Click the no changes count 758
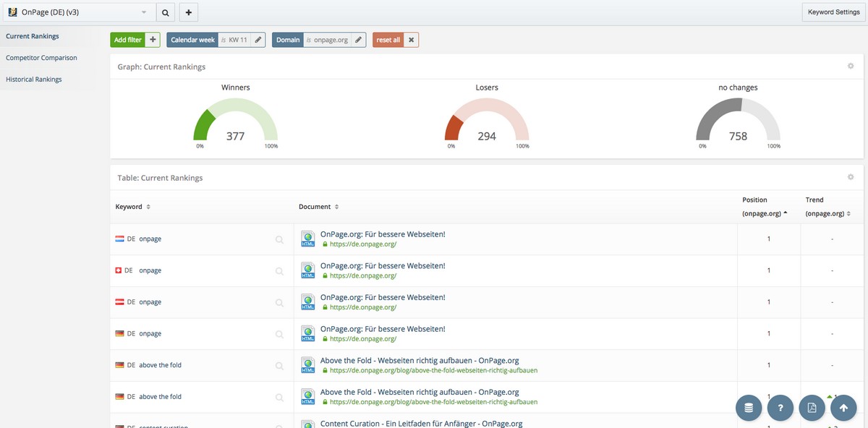 tap(738, 136)
